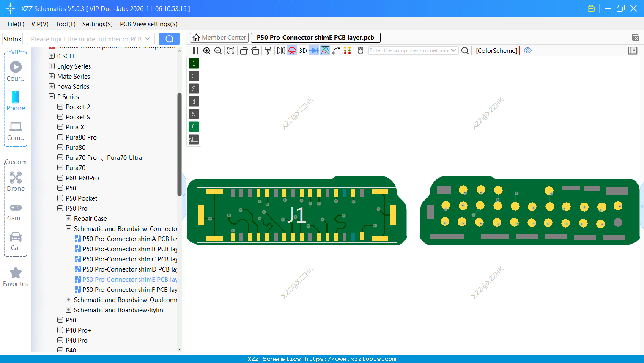644x363 pixels.
Task: Switch to 3D view mode
Action: coord(302,50)
